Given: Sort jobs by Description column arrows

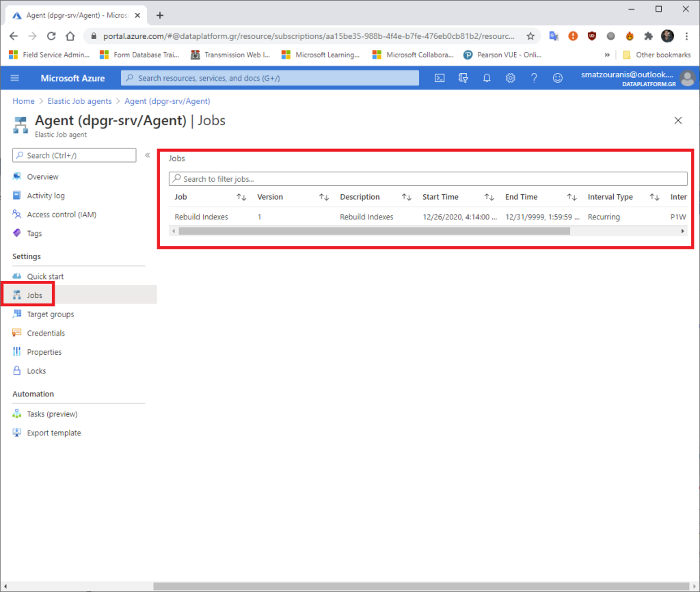Looking at the screenshot, I should coord(407,197).
